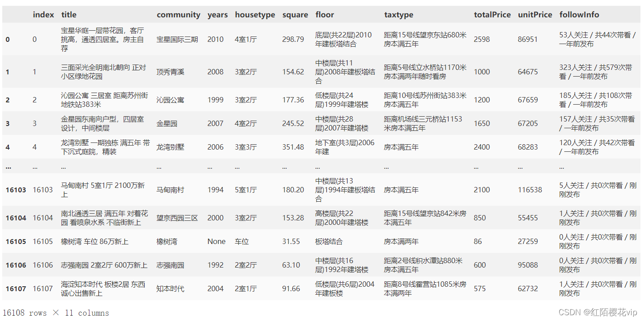The image size is (644, 321).
Task: Click the 'totalPrice' column header
Action: [492, 15]
